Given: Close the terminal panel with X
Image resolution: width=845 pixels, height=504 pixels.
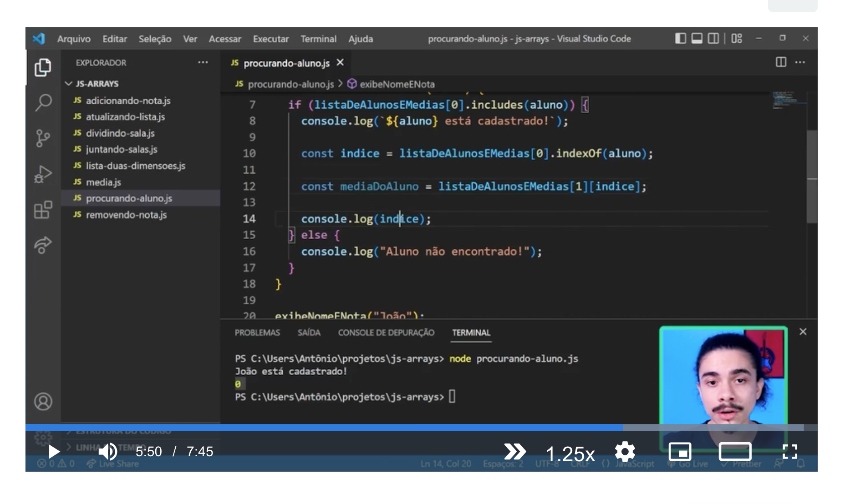Looking at the screenshot, I should (x=803, y=332).
